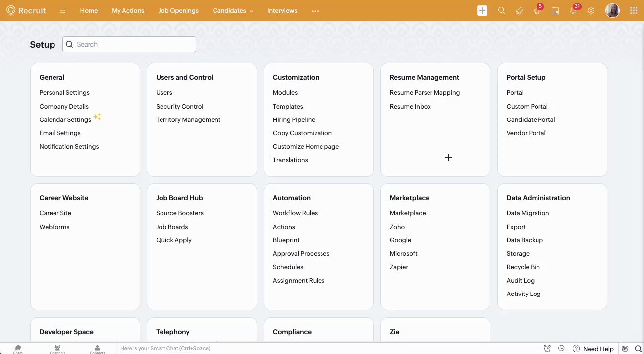This screenshot has width=644, height=354.
Task: Open notifications bell with 31 badge
Action: tap(574, 10)
